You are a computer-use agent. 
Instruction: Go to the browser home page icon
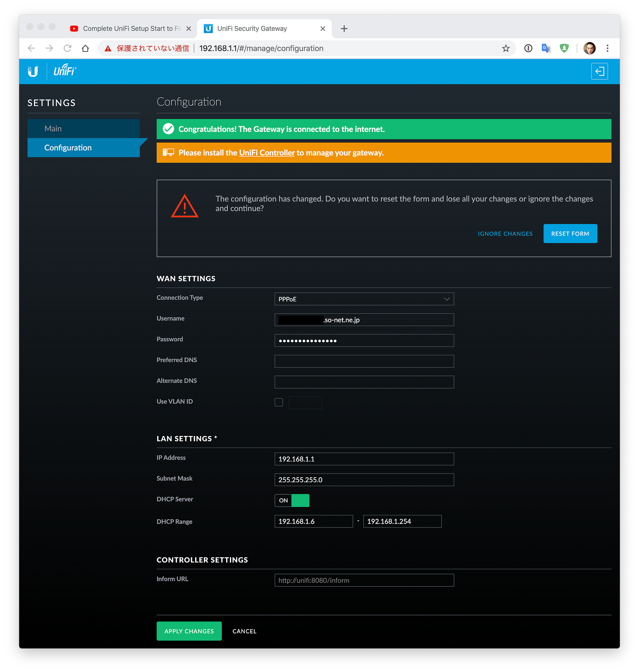[86, 48]
